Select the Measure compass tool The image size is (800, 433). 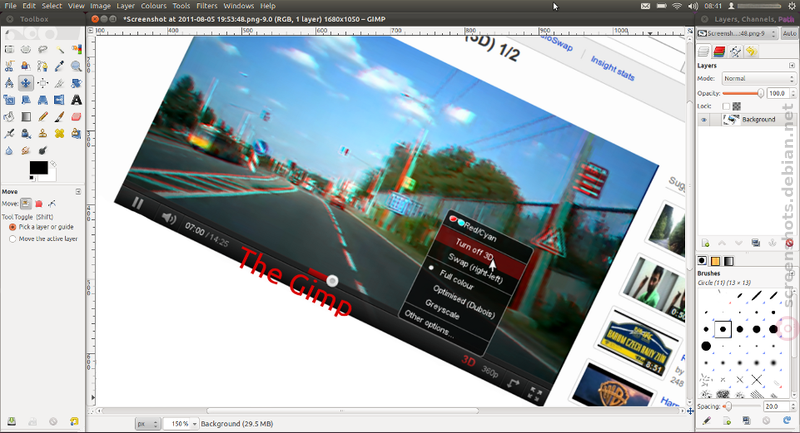pyautogui.click(x=9, y=83)
